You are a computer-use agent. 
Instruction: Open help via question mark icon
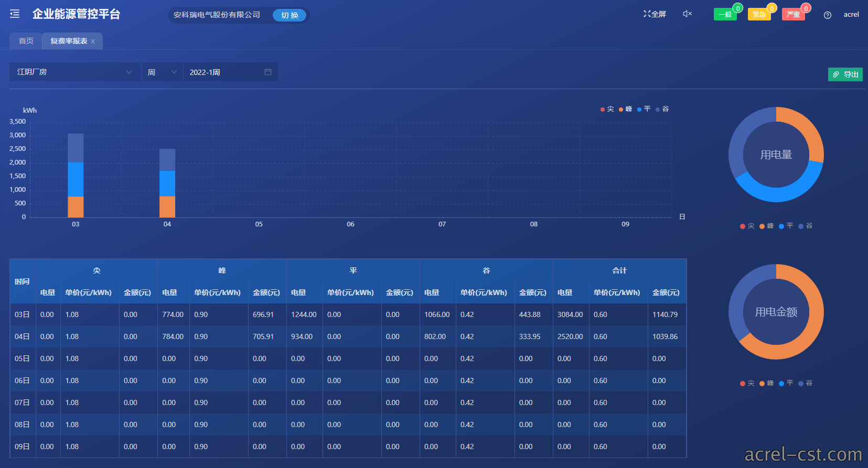[x=828, y=15]
